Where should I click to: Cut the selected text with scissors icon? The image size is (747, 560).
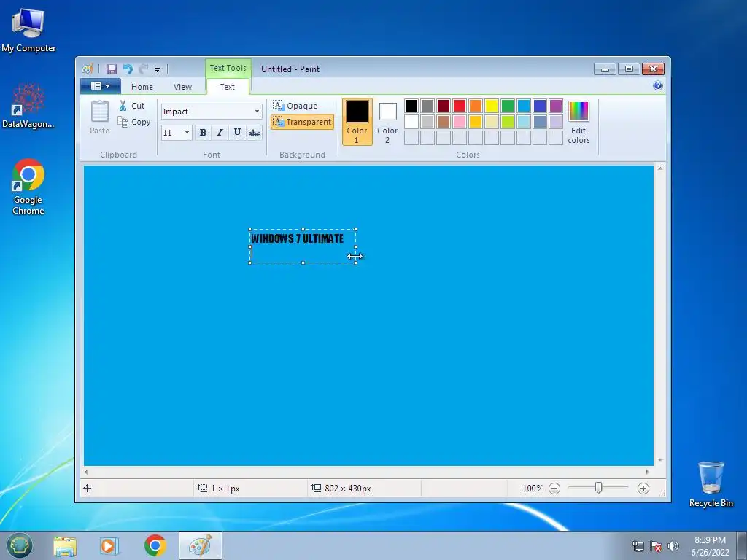click(x=131, y=106)
